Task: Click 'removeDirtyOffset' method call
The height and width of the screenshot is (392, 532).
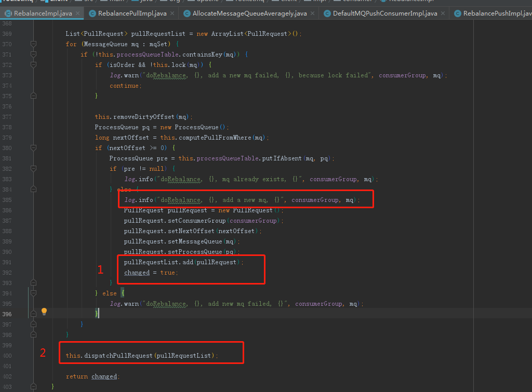Action: tap(144, 117)
